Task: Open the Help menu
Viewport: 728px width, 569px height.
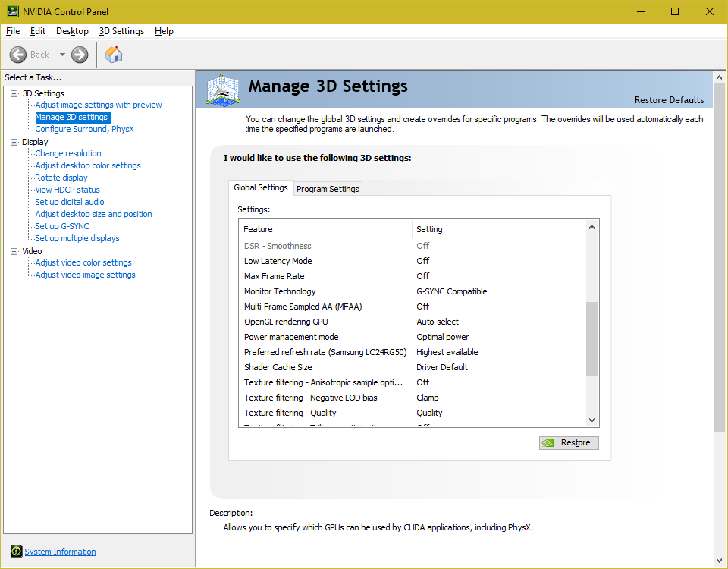Action: [x=164, y=31]
